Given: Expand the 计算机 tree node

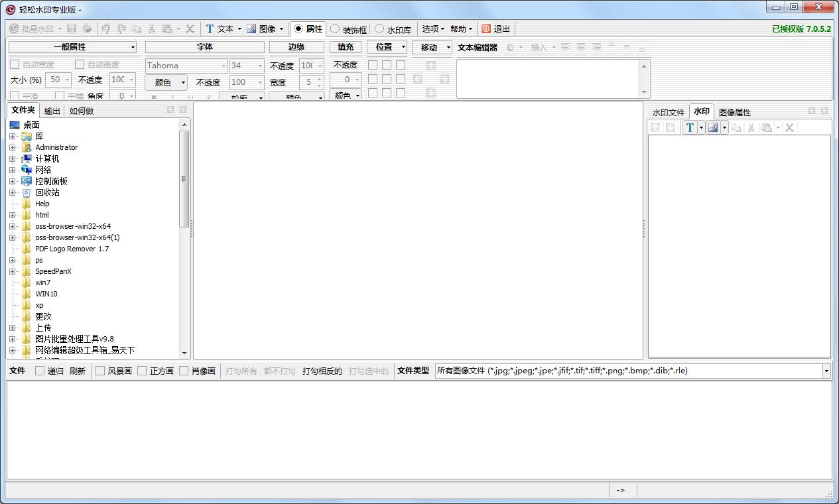Looking at the screenshot, I should (13, 159).
